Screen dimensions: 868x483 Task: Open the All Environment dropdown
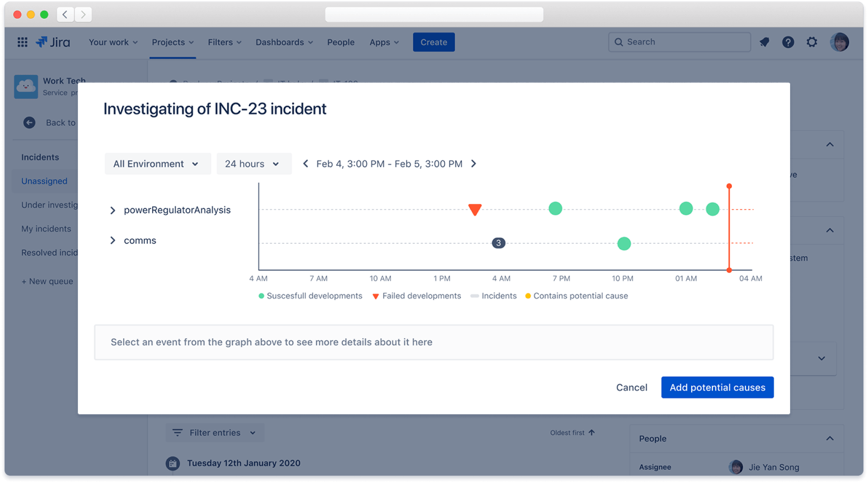157,163
